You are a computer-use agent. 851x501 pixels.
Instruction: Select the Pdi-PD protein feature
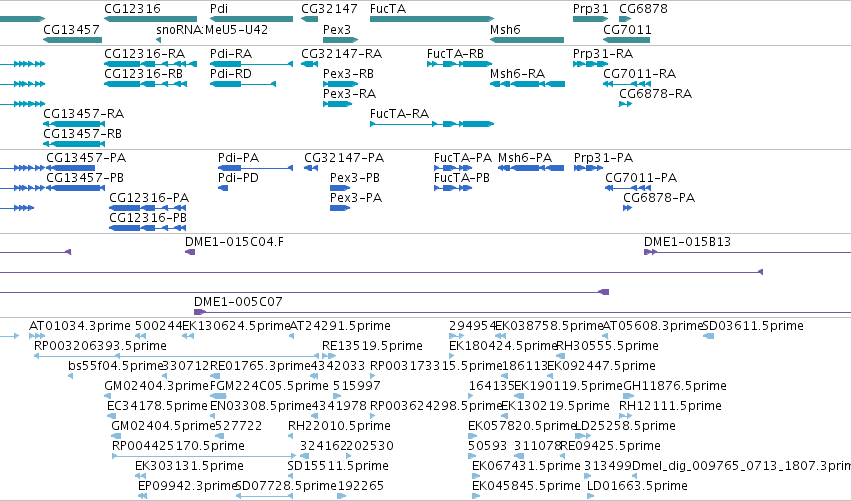pos(223,188)
